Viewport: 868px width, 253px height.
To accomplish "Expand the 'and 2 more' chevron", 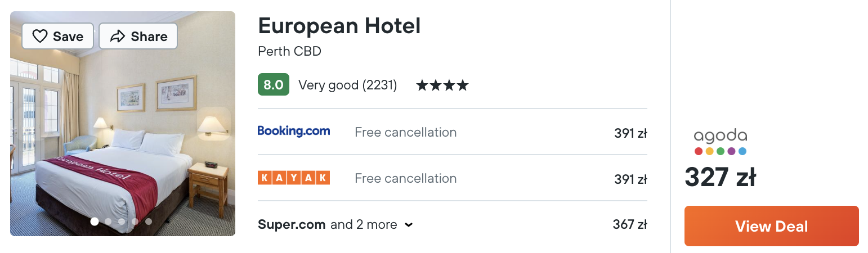I will 409,225.
